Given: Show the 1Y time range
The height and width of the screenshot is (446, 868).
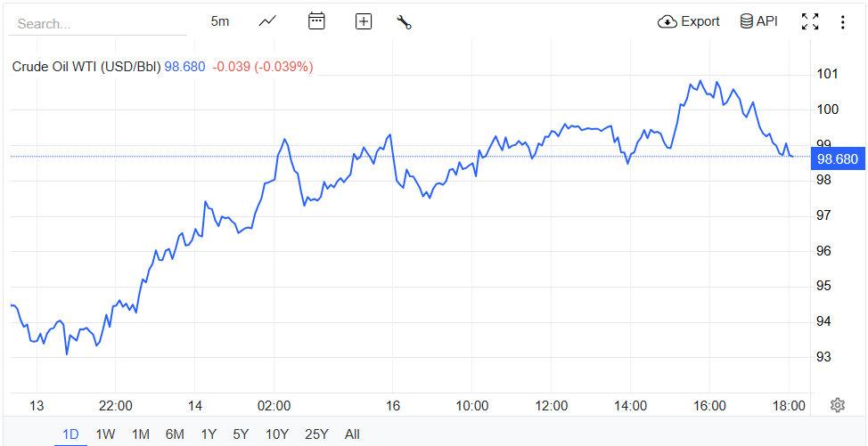Looking at the screenshot, I should click(x=209, y=434).
